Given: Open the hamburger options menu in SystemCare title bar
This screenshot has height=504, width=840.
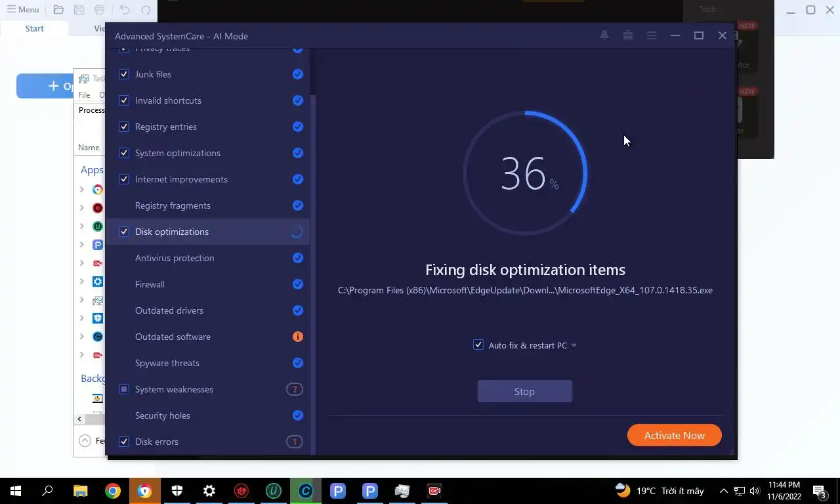Looking at the screenshot, I should 652,35.
